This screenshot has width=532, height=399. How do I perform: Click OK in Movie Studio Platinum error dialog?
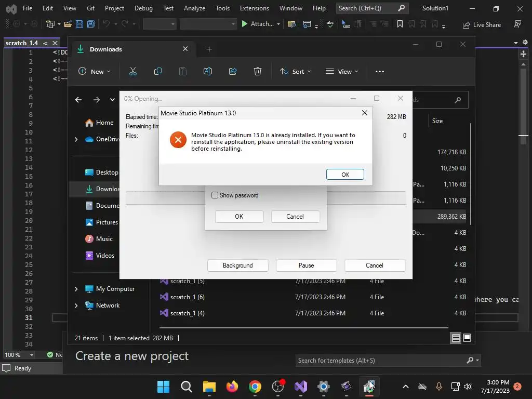click(345, 175)
